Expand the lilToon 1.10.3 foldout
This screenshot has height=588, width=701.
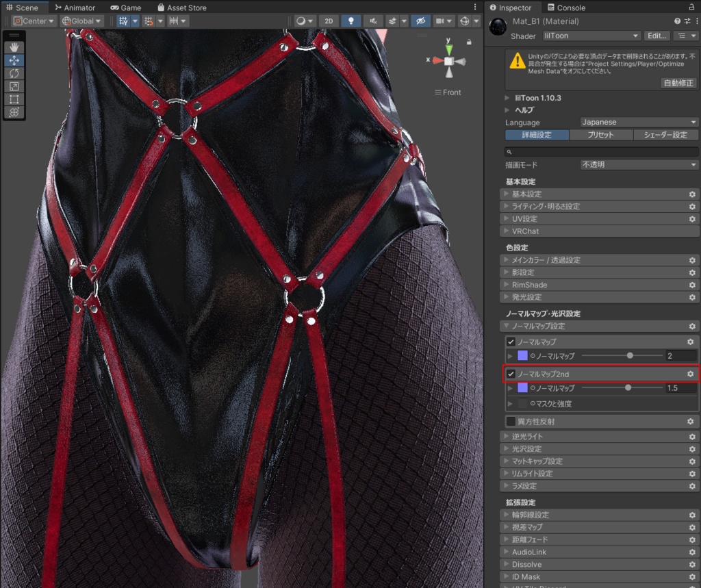point(507,97)
